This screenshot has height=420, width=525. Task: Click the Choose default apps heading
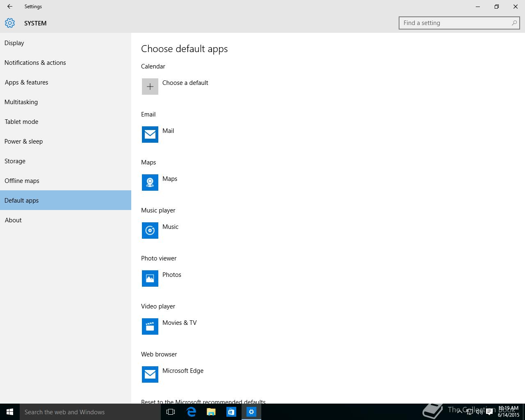point(185,49)
